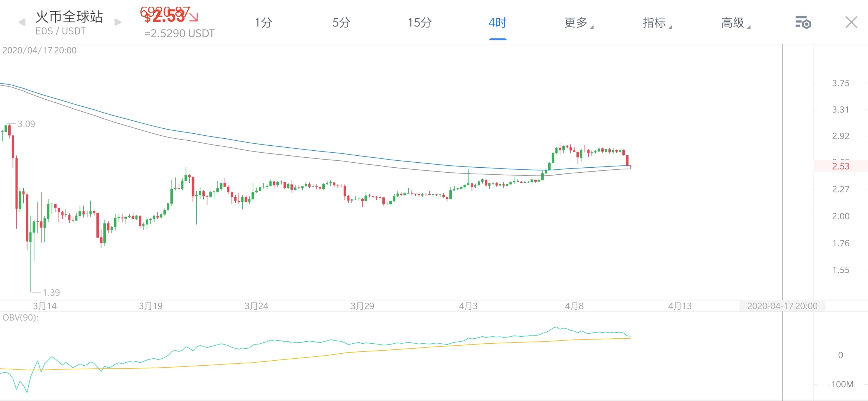Image resolution: width=868 pixels, height=401 pixels.
Task: Click the 3月29 date axis label
Action: (362, 306)
